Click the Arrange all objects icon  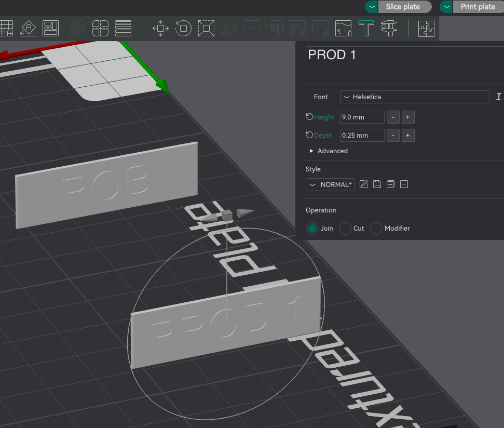point(51,28)
